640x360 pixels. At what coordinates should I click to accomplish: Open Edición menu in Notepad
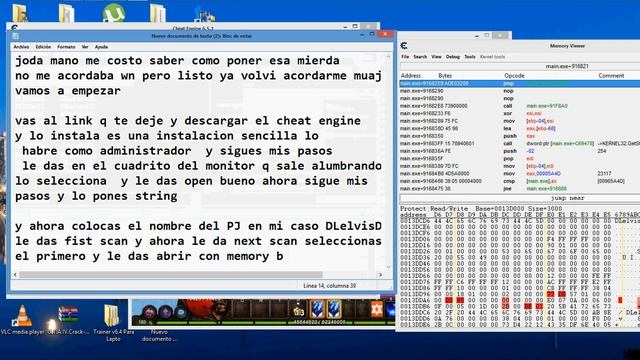(43, 47)
